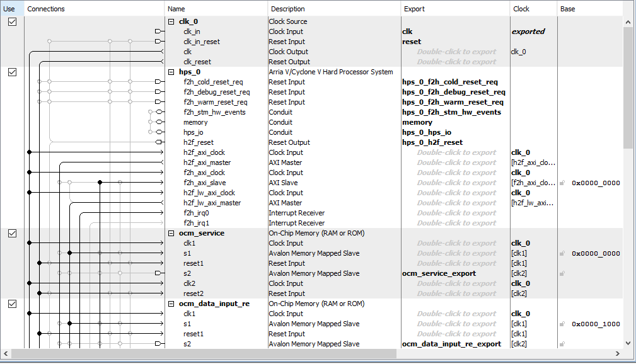Image resolution: width=636 pixels, height=364 pixels.
Task: Click the filled connection dot on ocm_data_input_re s1 row
Action: [70, 324]
